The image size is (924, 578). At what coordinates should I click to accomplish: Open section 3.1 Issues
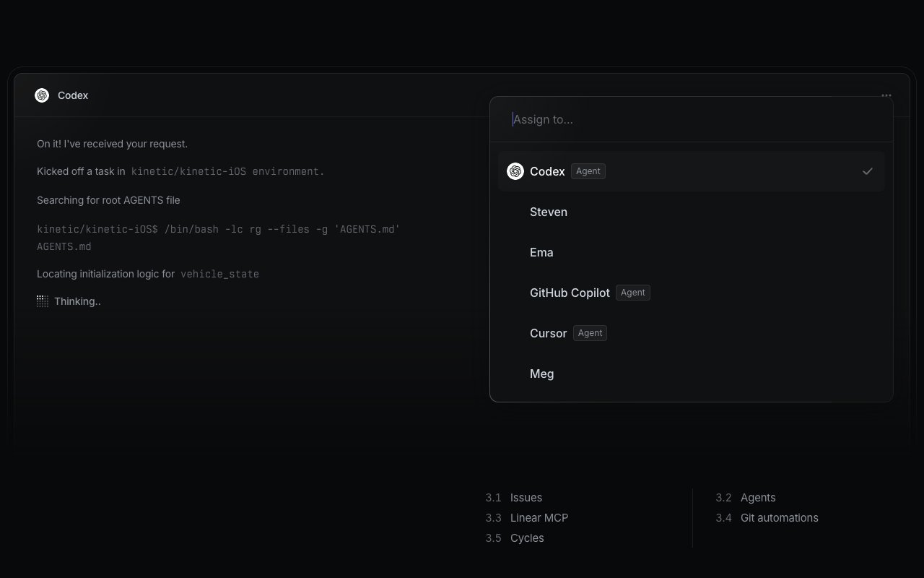(514, 498)
